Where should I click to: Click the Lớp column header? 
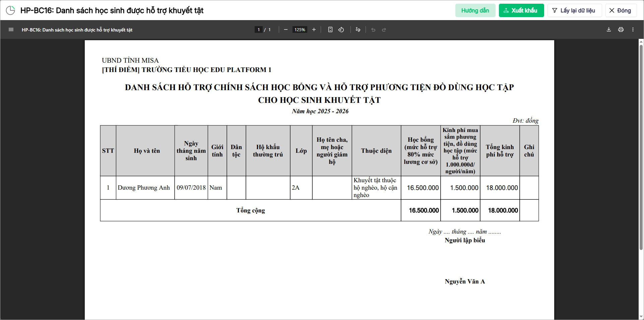pos(301,151)
